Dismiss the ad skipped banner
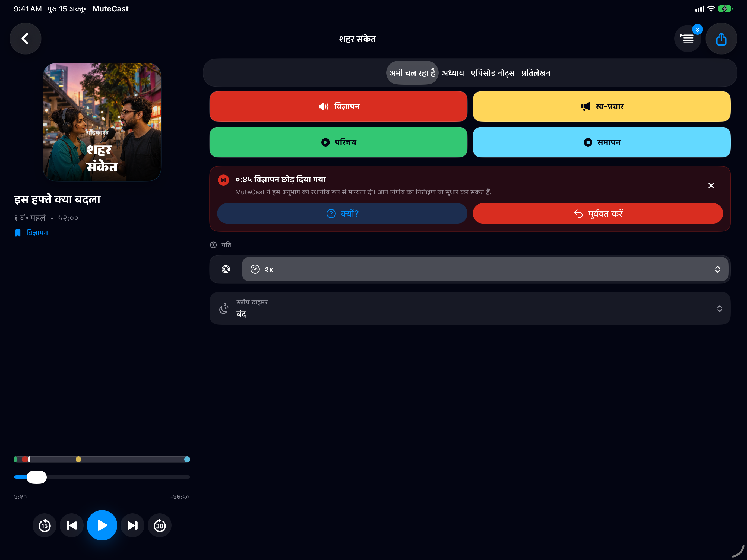Viewport: 747px width, 560px height. [711, 186]
